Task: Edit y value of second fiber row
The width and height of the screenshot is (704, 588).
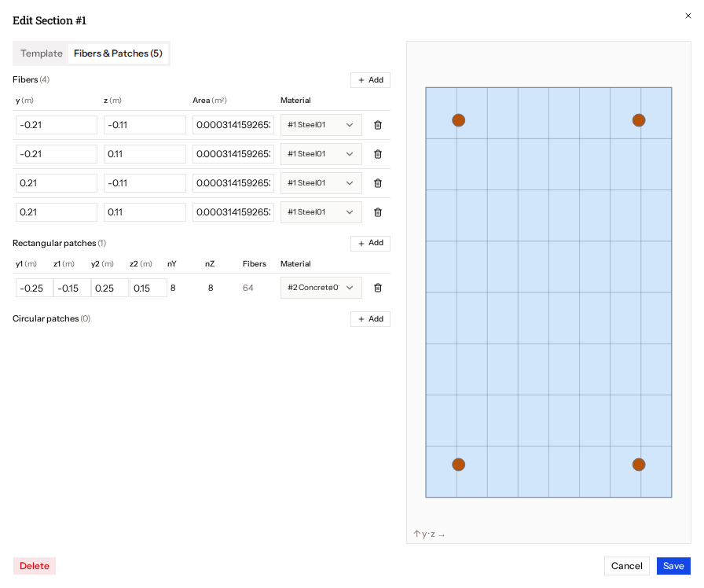Action: coord(57,154)
